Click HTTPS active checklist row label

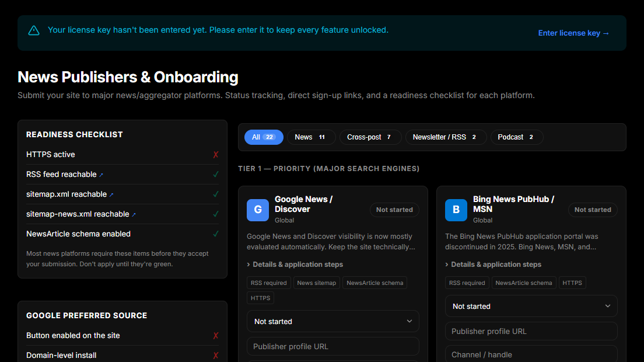coord(51,155)
